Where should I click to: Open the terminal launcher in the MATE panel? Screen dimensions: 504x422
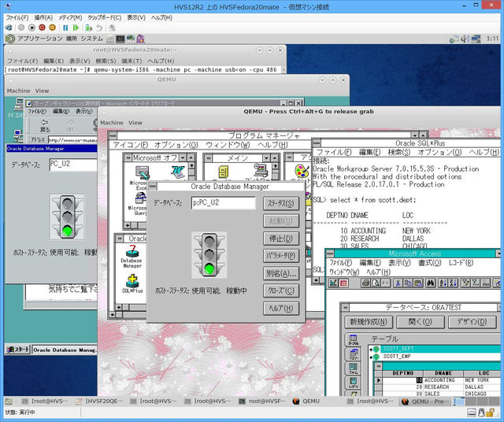point(120,39)
